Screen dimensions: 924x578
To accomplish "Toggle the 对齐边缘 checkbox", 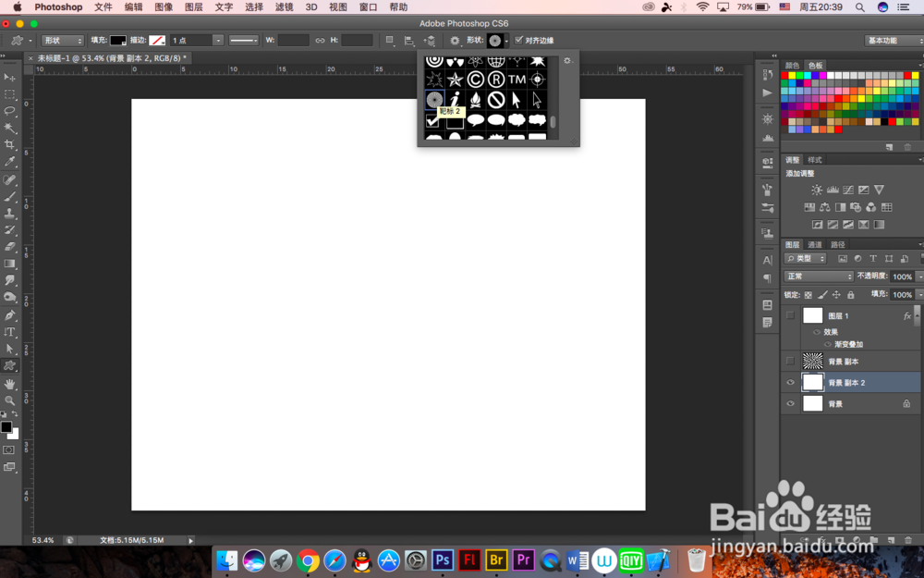I will [518, 40].
